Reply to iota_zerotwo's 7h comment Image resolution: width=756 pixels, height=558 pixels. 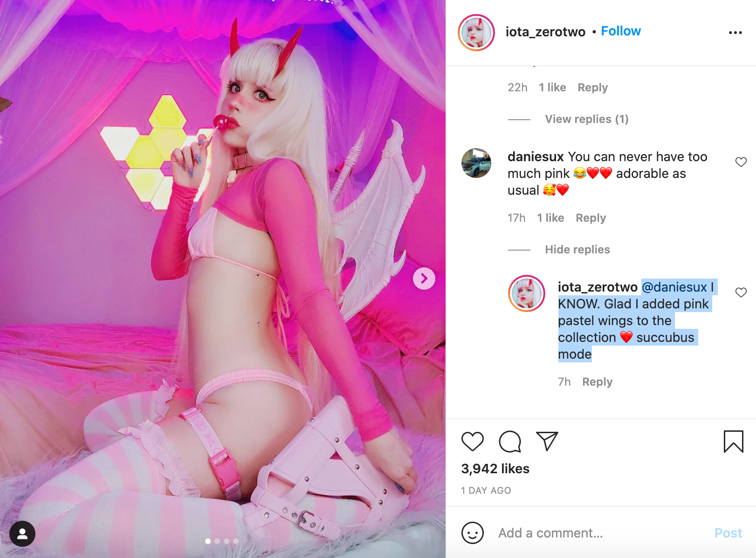coord(597,382)
